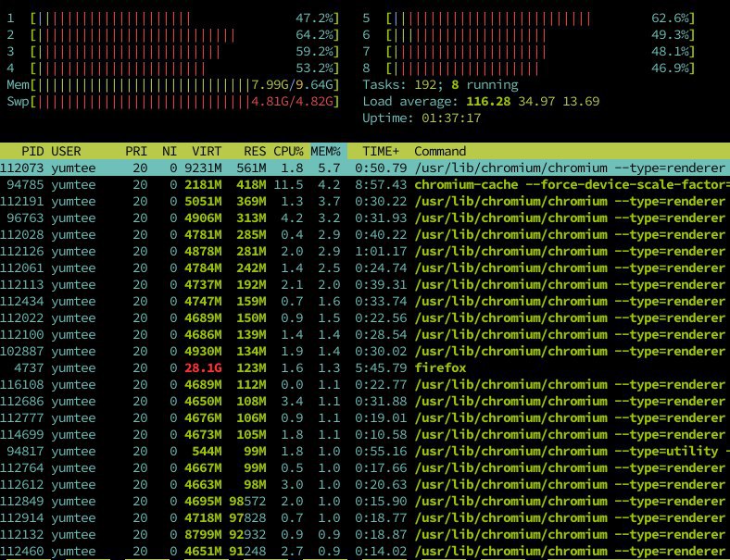
Task: Sort by the USER column header
Action: 66,151
